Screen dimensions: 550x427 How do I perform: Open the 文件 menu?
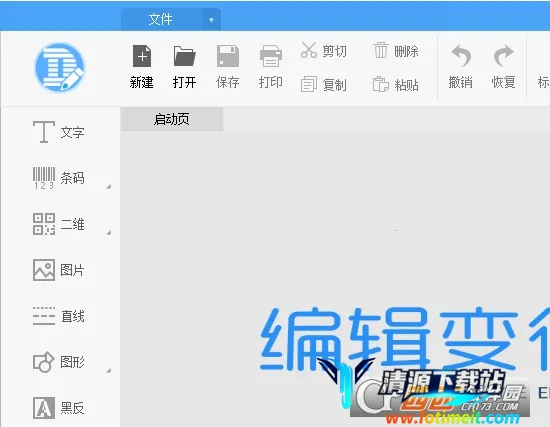click(x=161, y=19)
